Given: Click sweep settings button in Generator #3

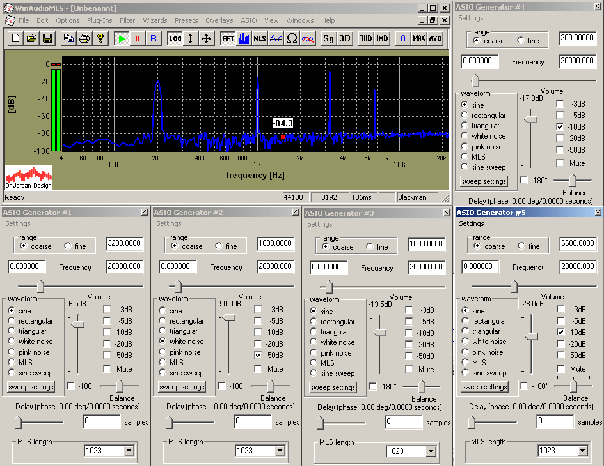Looking at the screenshot, I should [x=331, y=388].
